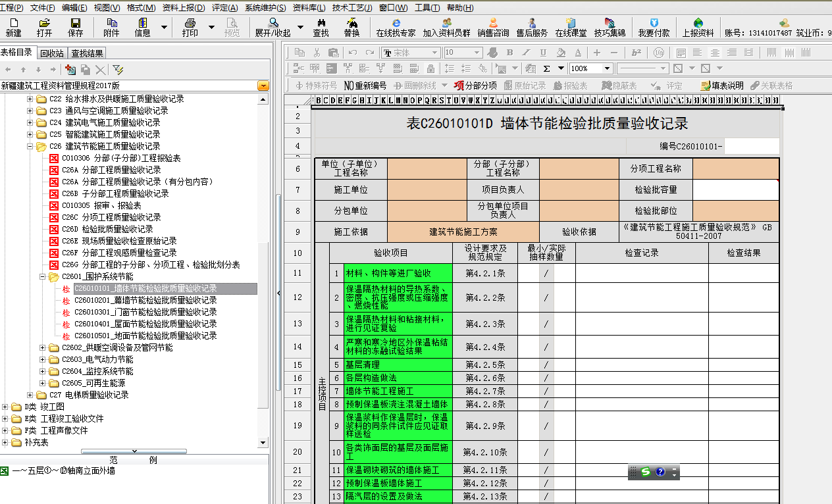Open the 新疆建筑工程资料管理规程2017版 dropdown
This screenshot has width=832, height=504.
263,86
